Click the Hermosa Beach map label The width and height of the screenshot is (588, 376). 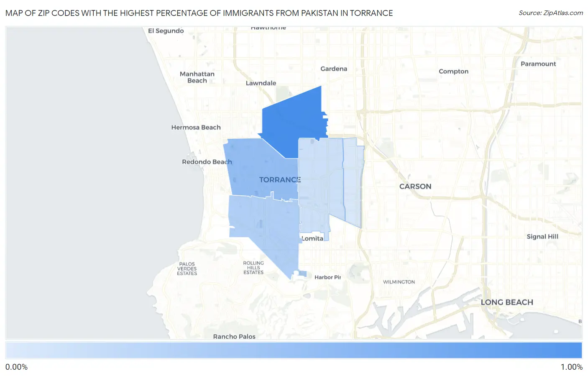point(196,128)
